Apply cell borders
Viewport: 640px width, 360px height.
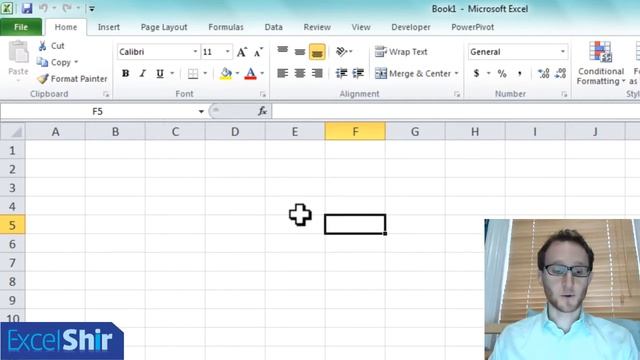[193, 73]
